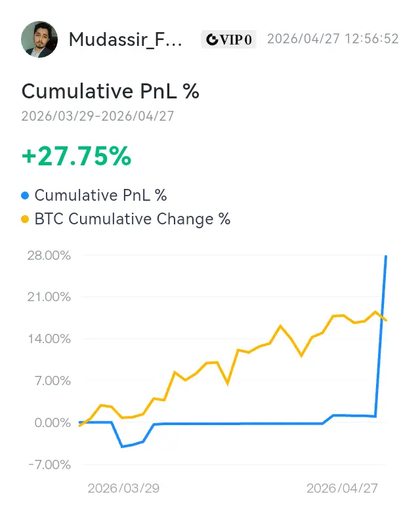Click the Mudassir_F... username
This screenshot has height=515, width=420.
(127, 39)
